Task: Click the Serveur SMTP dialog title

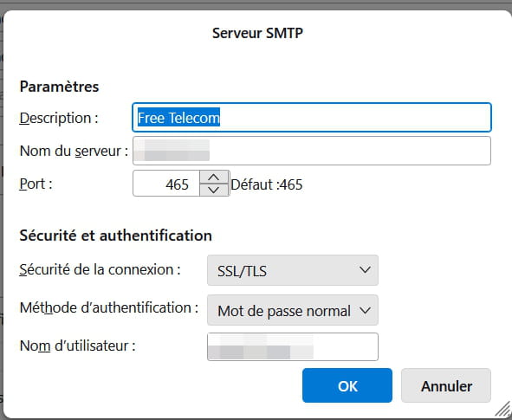Action: [x=257, y=33]
